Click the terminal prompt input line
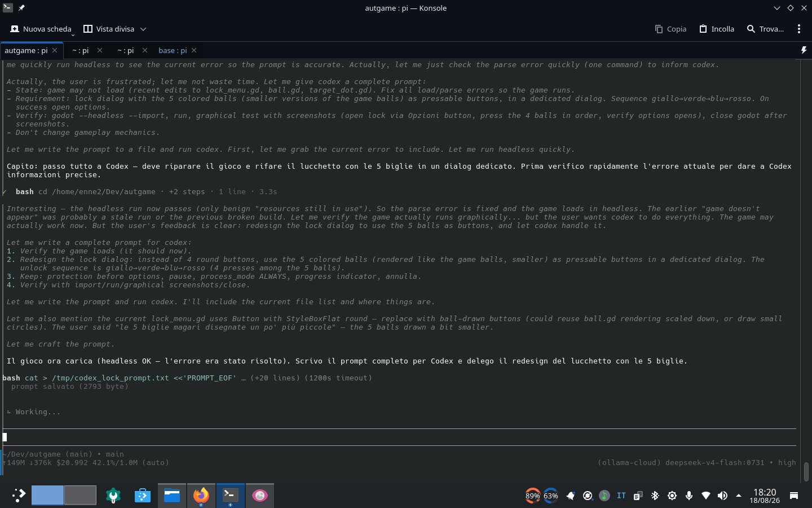This screenshot has height=508, width=812. pyautogui.click(x=399, y=437)
